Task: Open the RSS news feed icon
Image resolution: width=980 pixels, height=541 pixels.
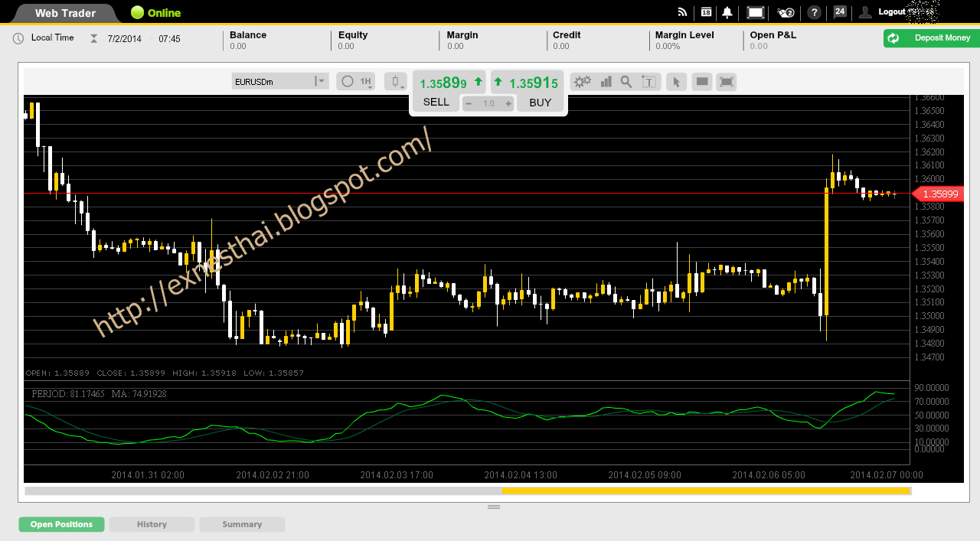Action: (x=683, y=12)
